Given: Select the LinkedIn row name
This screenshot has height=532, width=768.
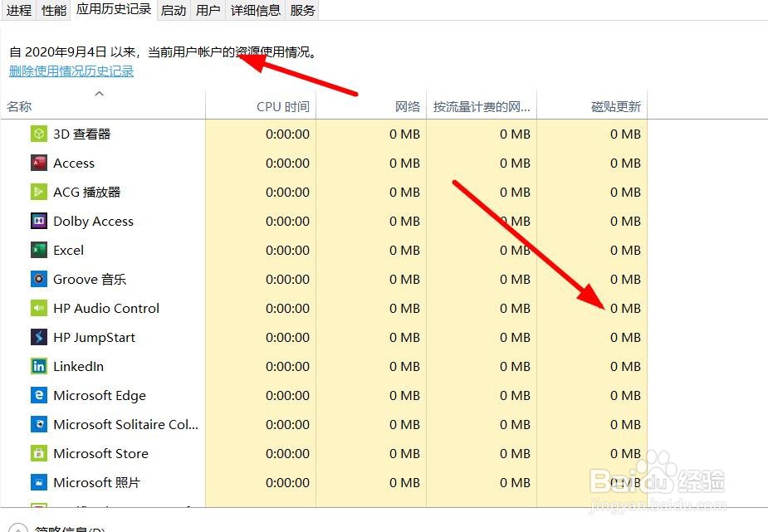Looking at the screenshot, I should click(x=78, y=366).
